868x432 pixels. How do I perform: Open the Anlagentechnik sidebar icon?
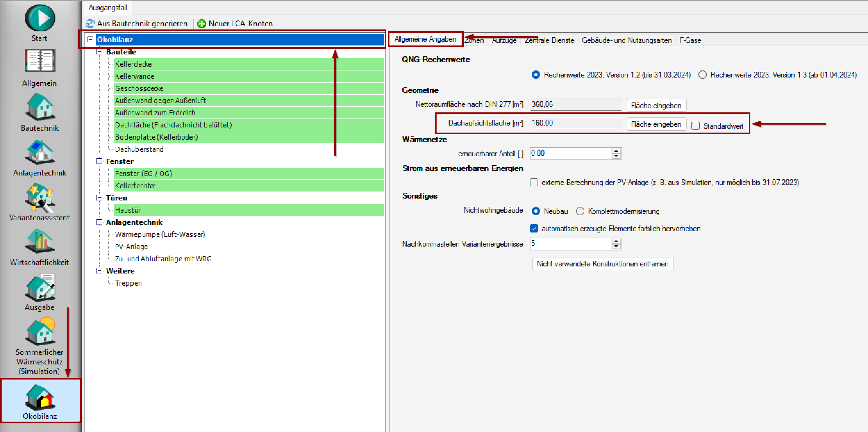pos(40,152)
